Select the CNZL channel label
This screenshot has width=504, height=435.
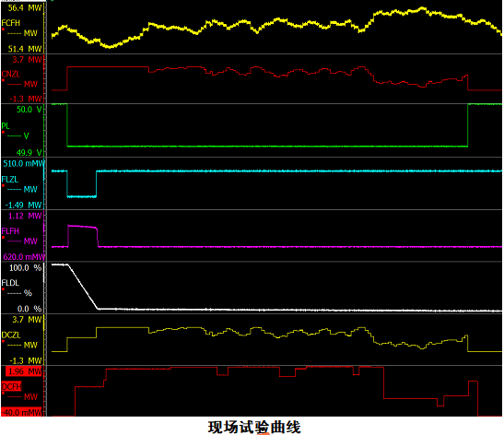coord(11,74)
